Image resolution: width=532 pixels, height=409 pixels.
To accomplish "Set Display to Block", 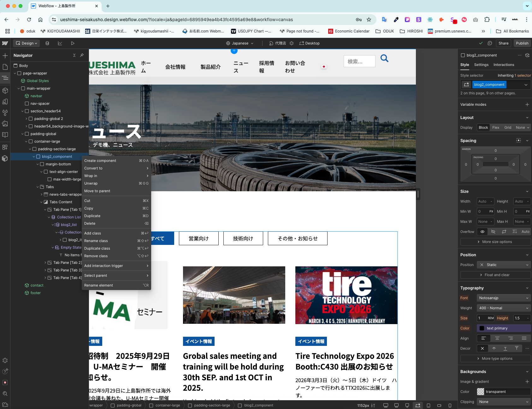I will pyautogui.click(x=483, y=127).
